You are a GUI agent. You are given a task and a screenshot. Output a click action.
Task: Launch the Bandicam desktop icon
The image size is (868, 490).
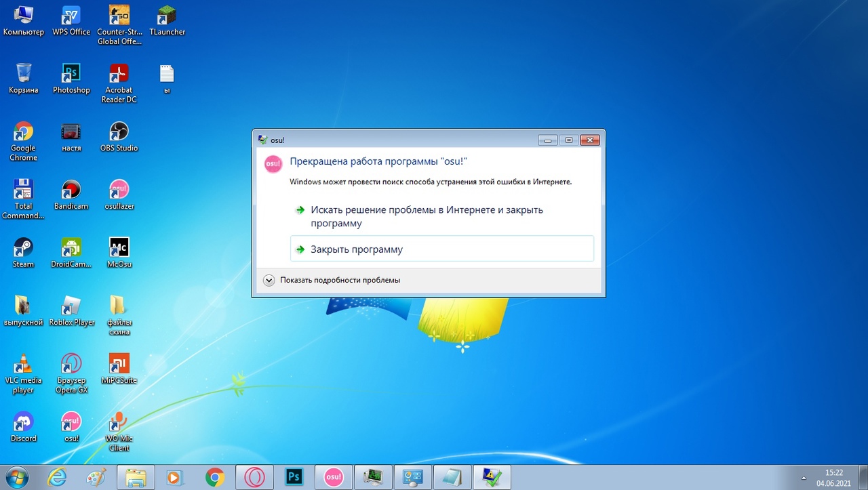pos(71,195)
